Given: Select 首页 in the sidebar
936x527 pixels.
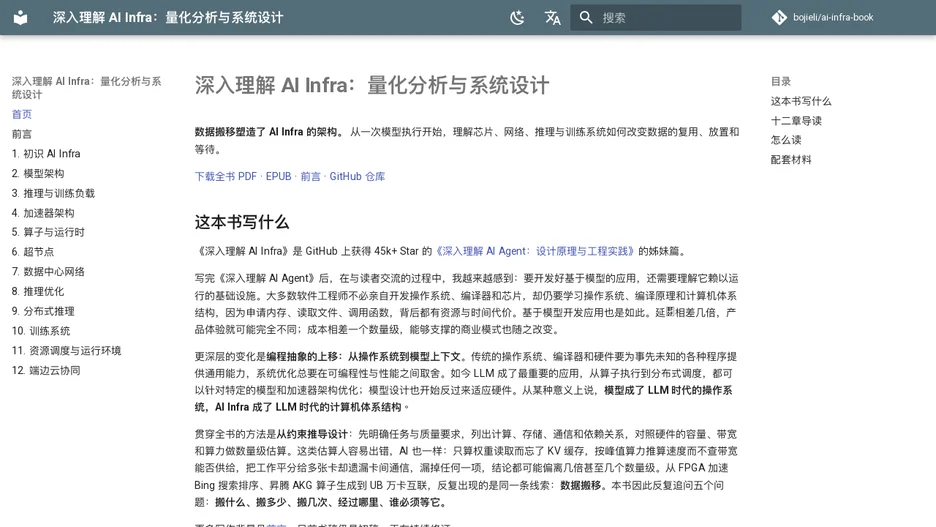Looking at the screenshot, I should 21,114.
